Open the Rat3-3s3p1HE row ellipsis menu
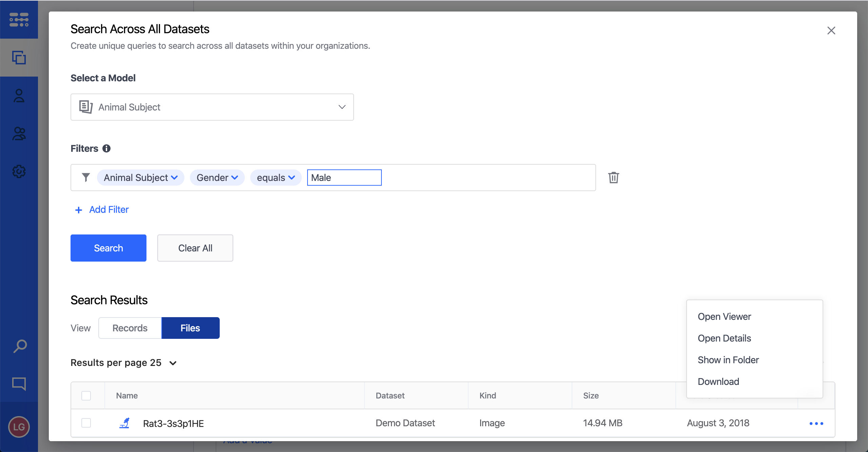Viewport: 868px width, 452px height. click(x=816, y=423)
